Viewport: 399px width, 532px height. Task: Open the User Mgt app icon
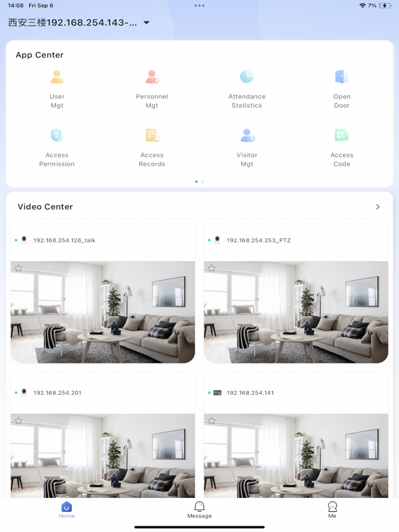tap(57, 77)
